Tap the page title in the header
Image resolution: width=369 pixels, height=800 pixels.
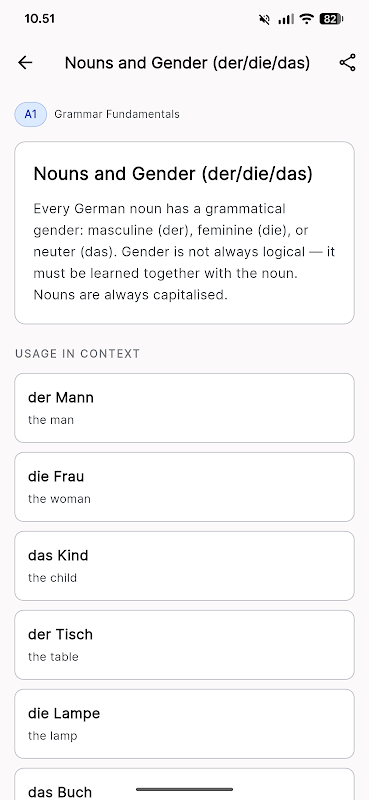click(x=187, y=63)
